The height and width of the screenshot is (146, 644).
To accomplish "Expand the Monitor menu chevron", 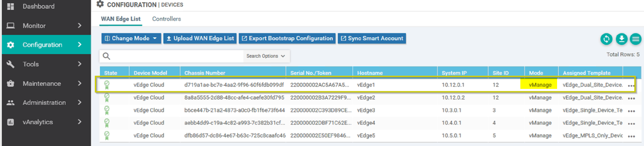I will pyautogui.click(x=80, y=26).
